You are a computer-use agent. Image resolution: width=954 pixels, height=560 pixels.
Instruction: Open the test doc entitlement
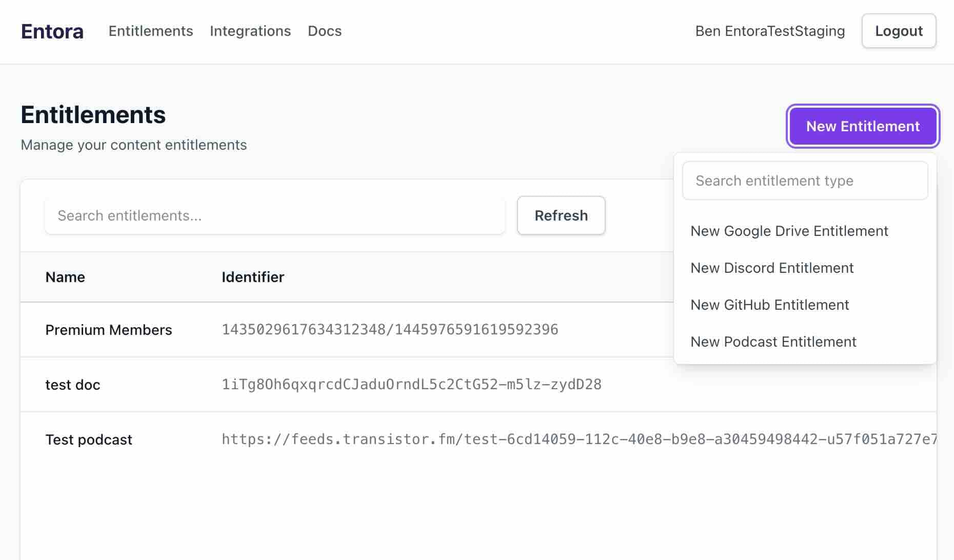click(72, 385)
